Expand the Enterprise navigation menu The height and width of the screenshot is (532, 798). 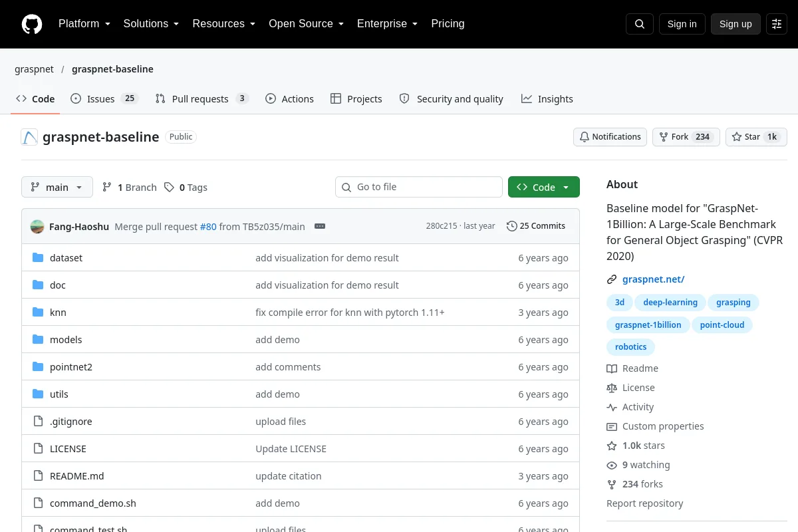387,23
